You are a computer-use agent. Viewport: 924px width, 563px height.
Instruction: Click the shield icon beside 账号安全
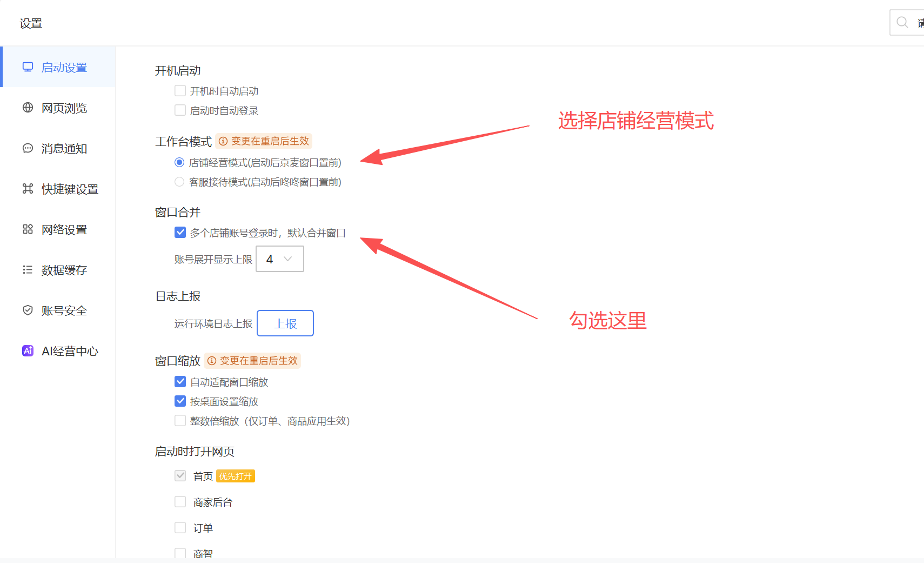pyautogui.click(x=28, y=310)
